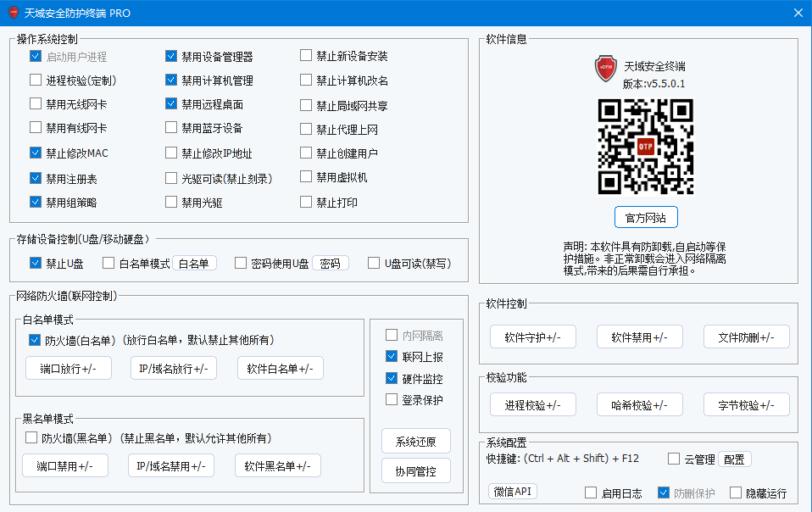Click the 软件黑名单+/- button

pyautogui.click(x=277, y=465)
